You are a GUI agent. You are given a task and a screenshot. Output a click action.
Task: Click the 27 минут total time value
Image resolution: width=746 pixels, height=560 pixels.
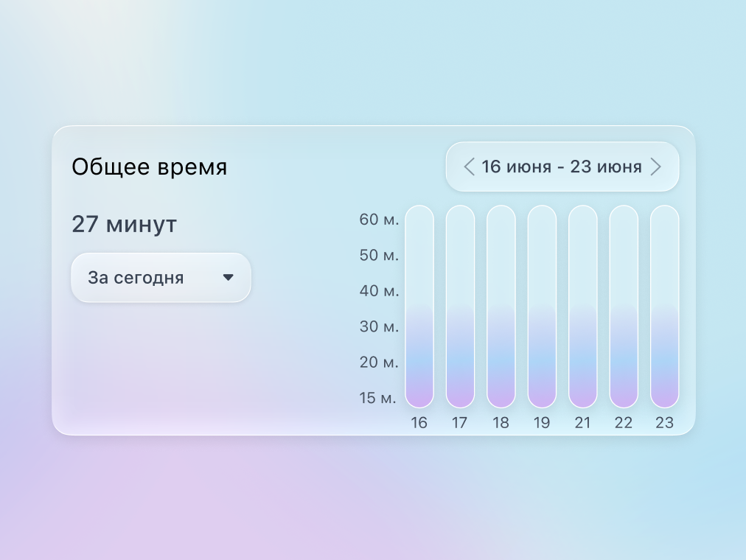click(x=124, y=224)
